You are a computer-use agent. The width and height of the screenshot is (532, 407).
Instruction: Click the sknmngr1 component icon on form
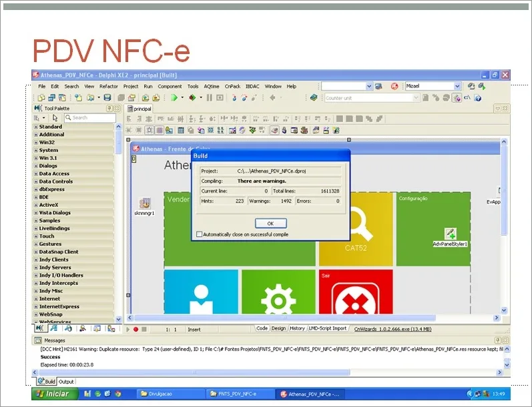[x=145, y=203]
